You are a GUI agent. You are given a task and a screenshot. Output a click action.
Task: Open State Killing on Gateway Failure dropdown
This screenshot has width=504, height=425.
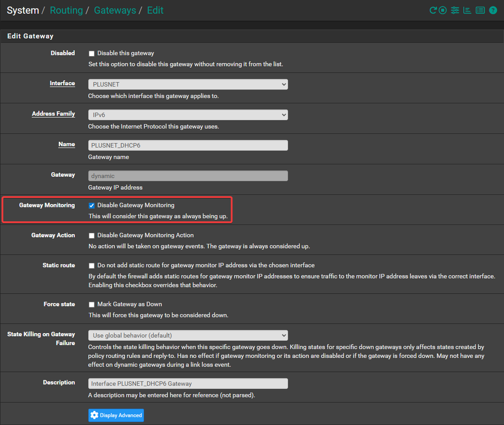pyautogui.click(x=188, y=335)
